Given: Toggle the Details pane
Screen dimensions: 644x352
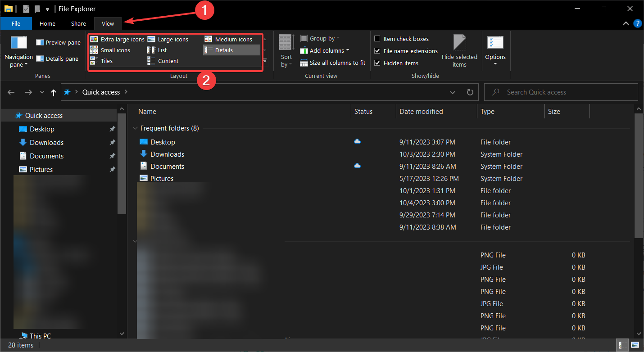Looking at the screenshot, I should pos(57,59).
